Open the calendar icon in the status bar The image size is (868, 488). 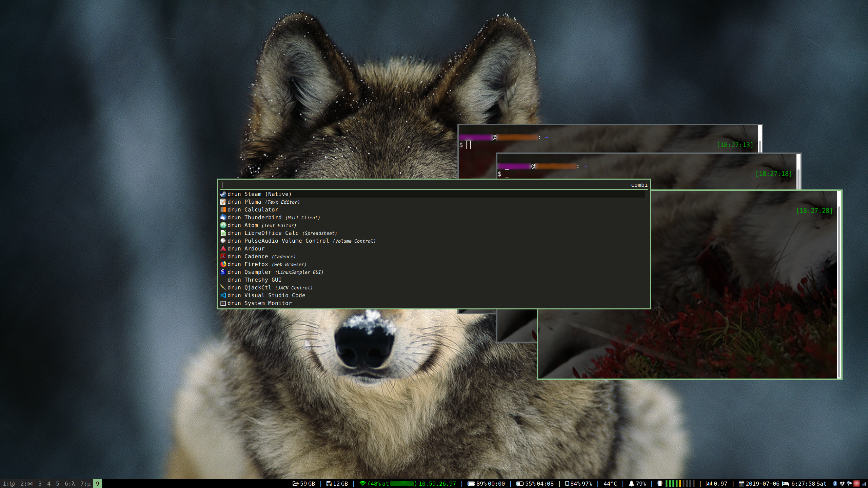[742, 484]
